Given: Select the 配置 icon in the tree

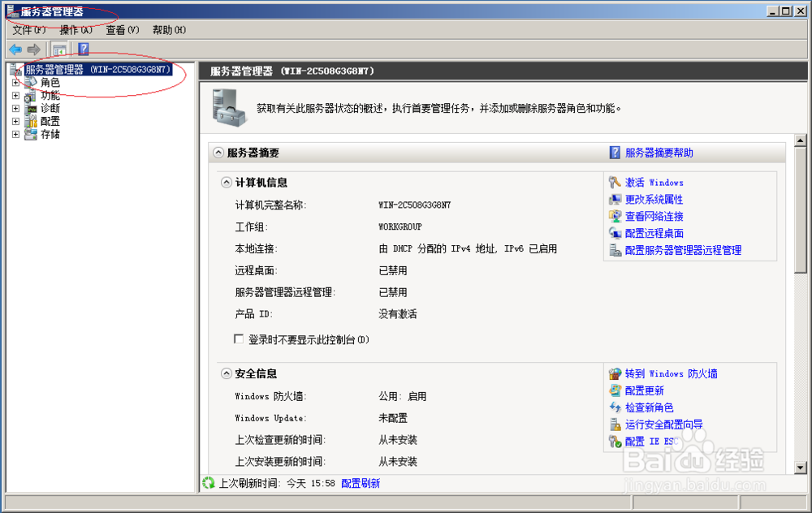Looking at the screenshot, I should [x=31, y=121].
